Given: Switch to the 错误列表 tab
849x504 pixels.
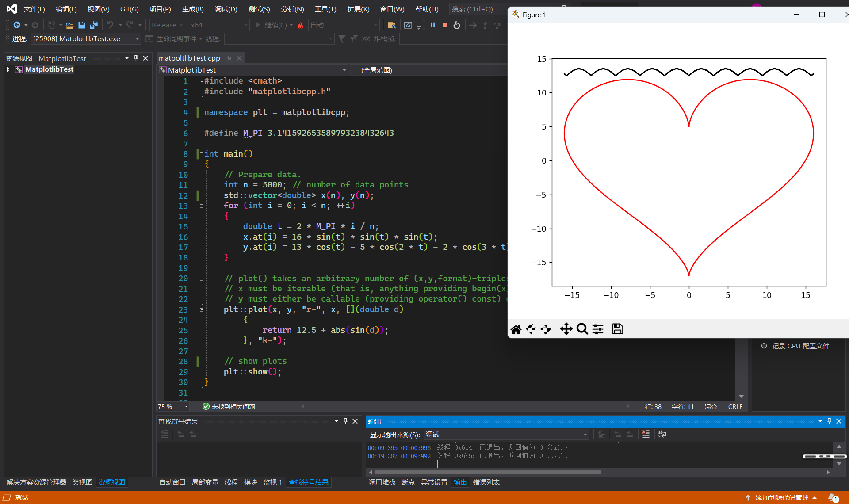Looking at the screenshot, I should pos(486,482).
